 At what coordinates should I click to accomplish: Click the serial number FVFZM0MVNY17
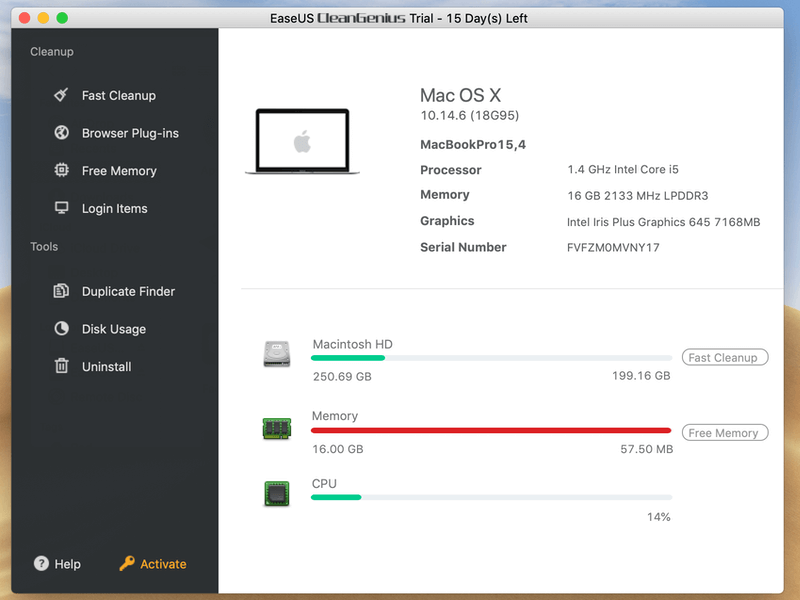[613, 248]
